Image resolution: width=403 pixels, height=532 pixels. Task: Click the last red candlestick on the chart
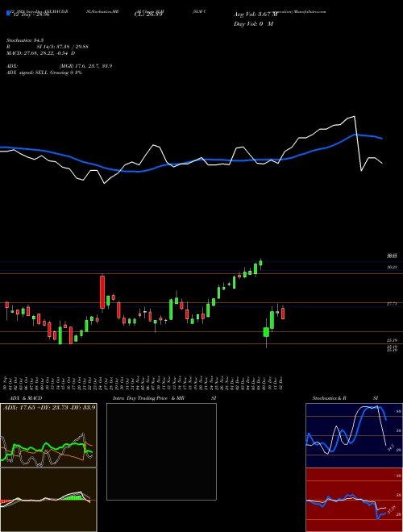point(283,313)
